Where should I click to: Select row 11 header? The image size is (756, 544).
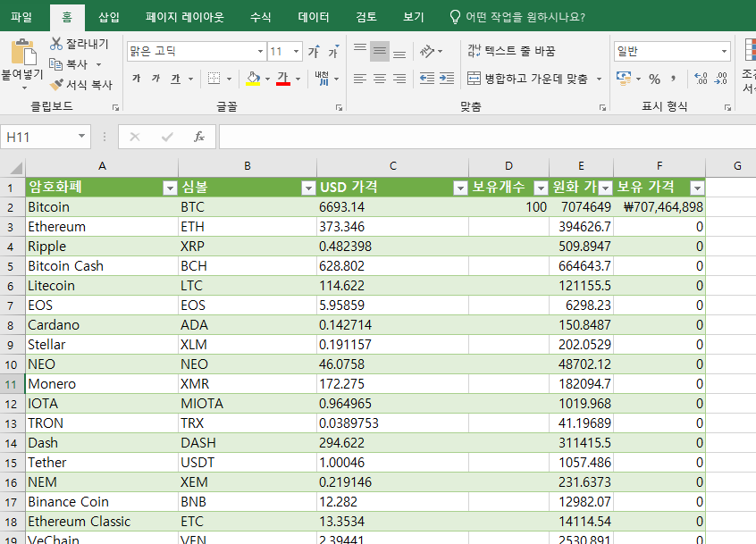(x=12, y=384)
